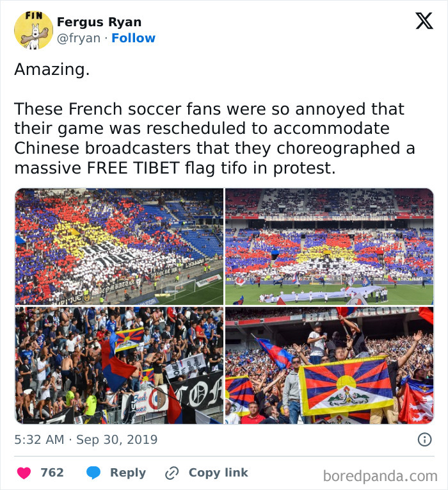Open Fergus Ryan's profile avatar
Image resolution: width=448 pixels, height=490 pixels.
click(x=33, y=30)
